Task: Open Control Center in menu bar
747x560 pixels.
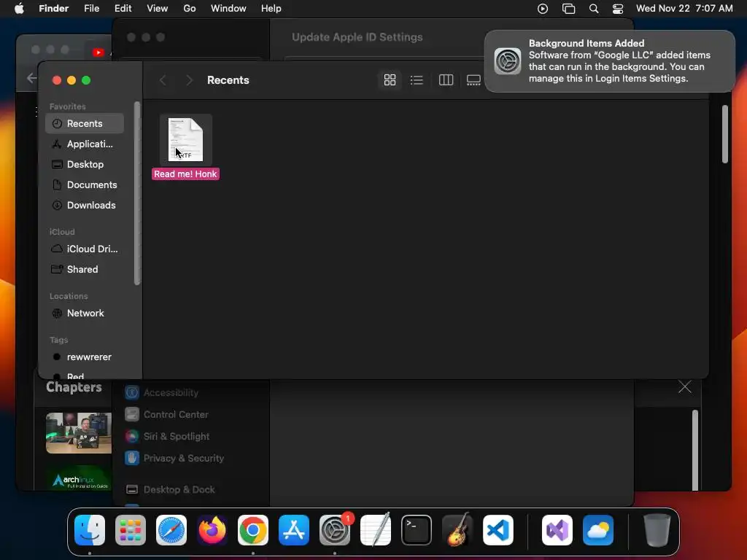Action: pyautogui.click(x=618, y=9)
